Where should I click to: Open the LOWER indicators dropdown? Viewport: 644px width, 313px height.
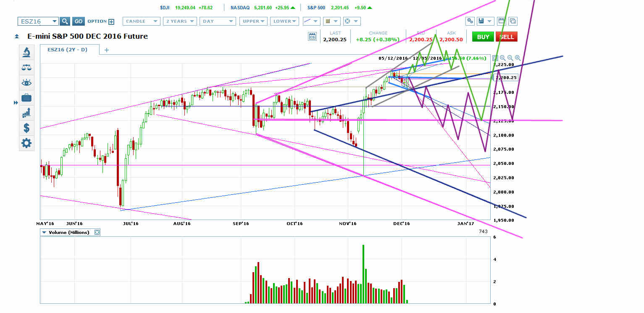[285, 21]
